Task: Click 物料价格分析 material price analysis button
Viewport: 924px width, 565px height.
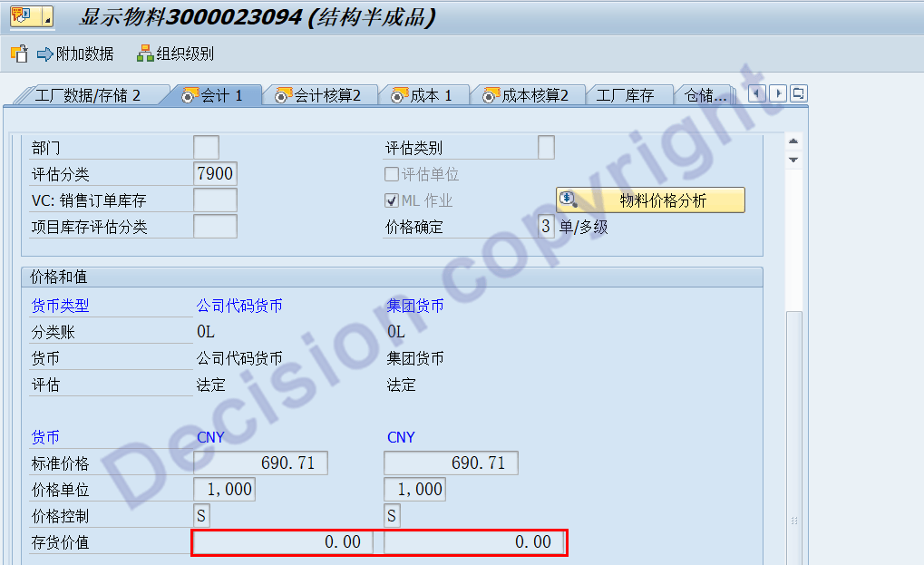Action: click(x=650, y=200)
